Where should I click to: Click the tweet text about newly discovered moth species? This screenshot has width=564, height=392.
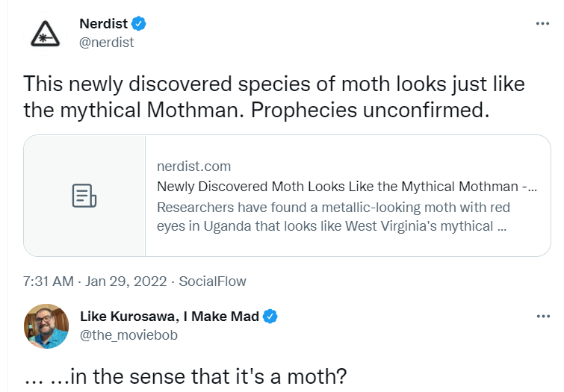274,97
